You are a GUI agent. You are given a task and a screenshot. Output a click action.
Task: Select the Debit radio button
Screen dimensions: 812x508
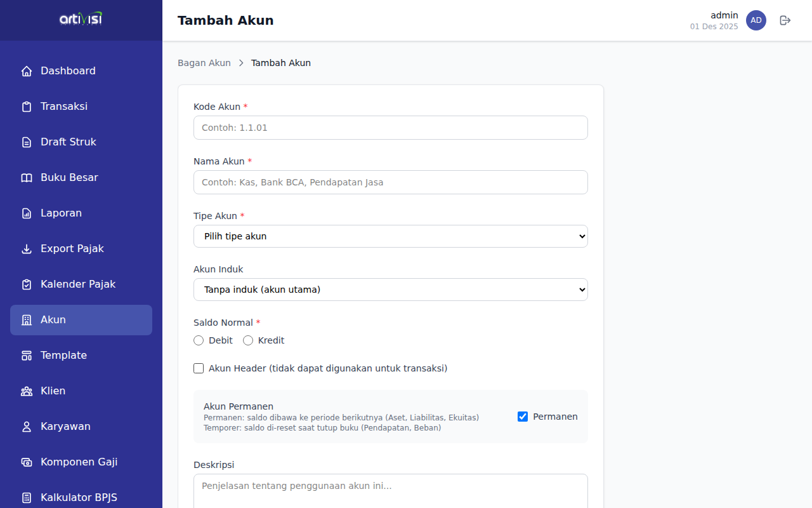pos(199,340)
